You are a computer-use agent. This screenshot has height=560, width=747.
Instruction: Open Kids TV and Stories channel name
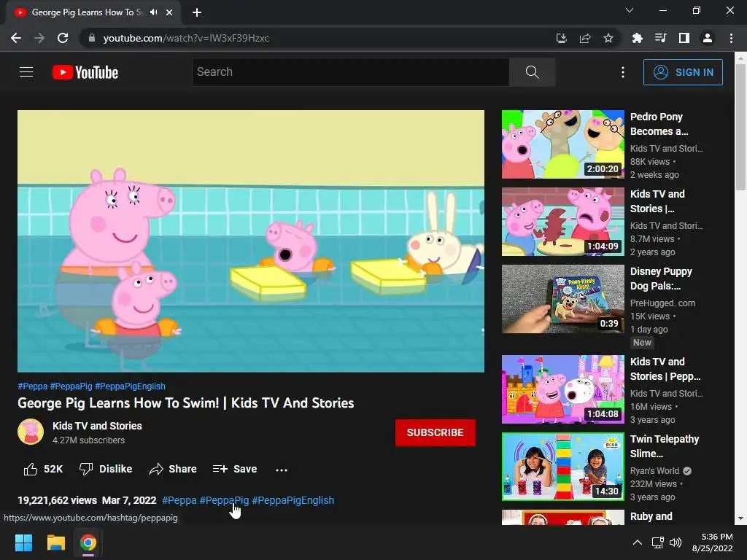click(97, 426)
